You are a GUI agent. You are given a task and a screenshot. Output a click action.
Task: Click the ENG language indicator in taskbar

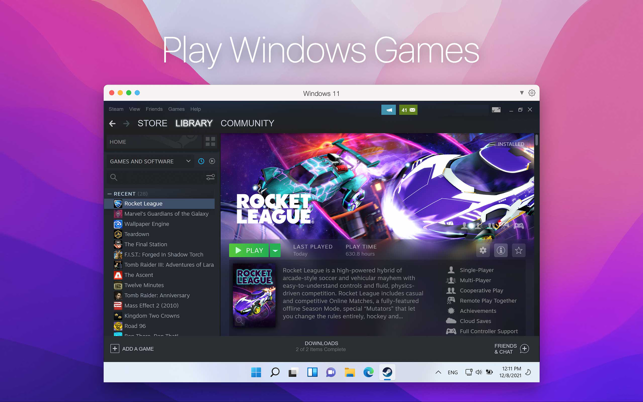452,372
